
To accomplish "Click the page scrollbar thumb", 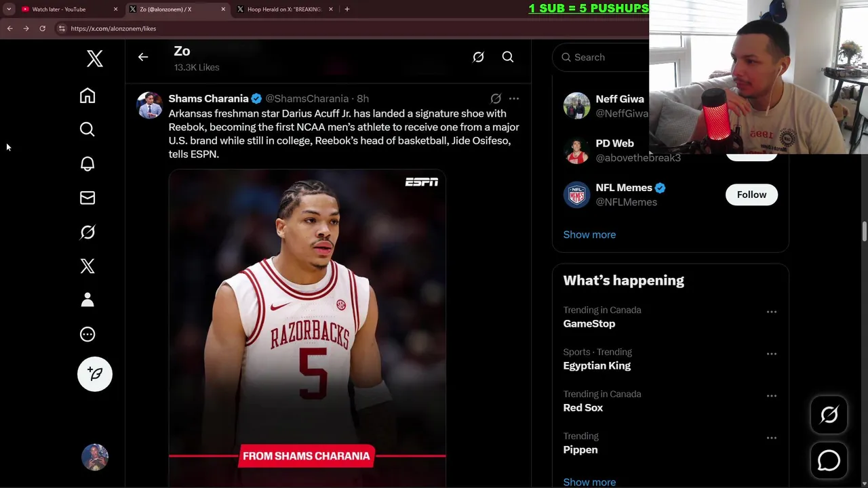I will [x=864, y=230].
